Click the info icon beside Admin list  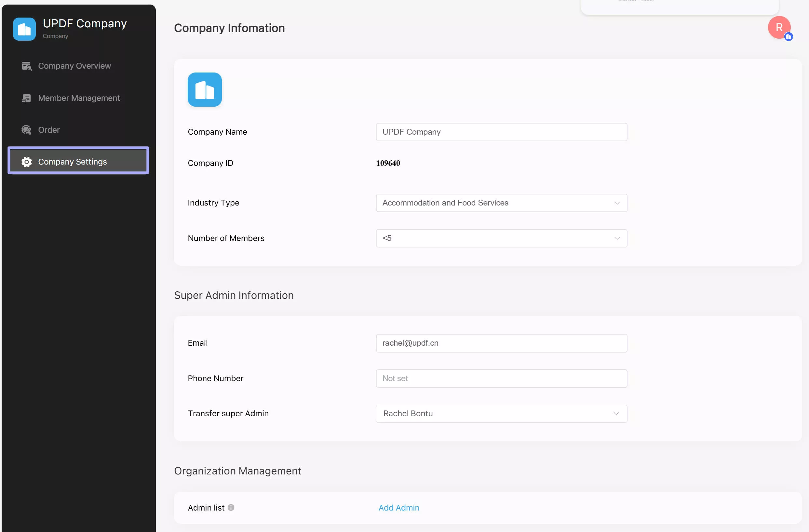231,507
